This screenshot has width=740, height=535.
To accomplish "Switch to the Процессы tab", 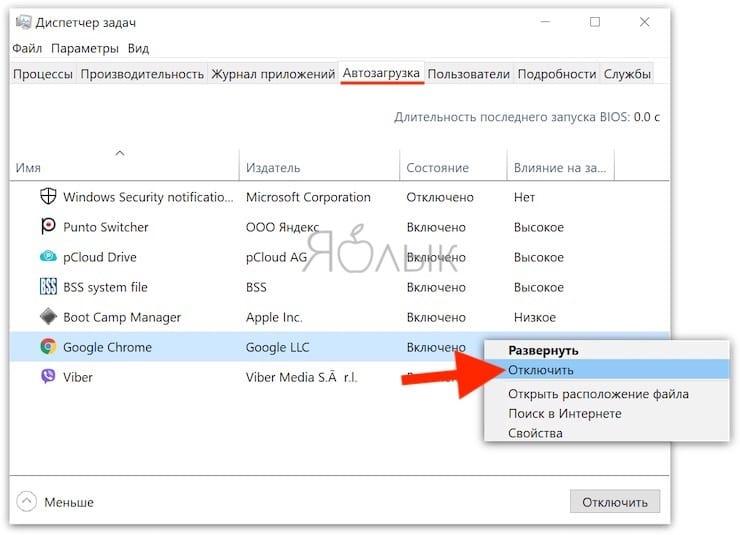I will 43,74.
